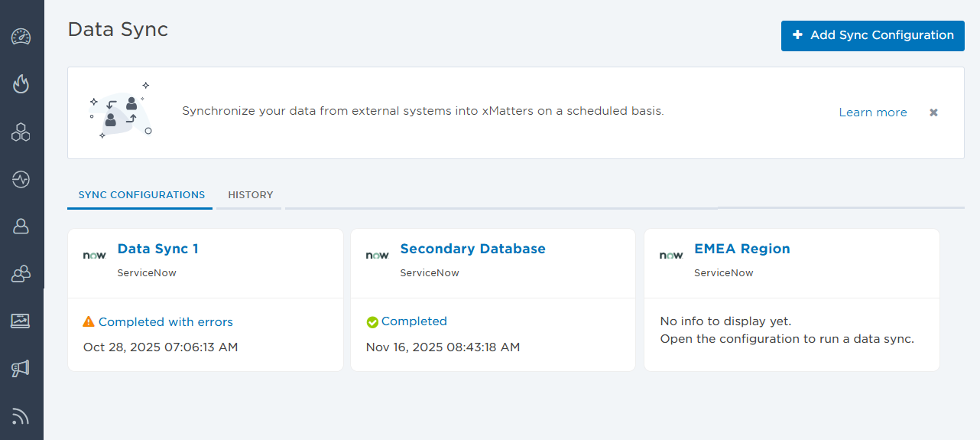Viewport: 980px width, 440px height.
Task: Open the reports chart icon in sidebar
Action: click(x=21, y=321)
